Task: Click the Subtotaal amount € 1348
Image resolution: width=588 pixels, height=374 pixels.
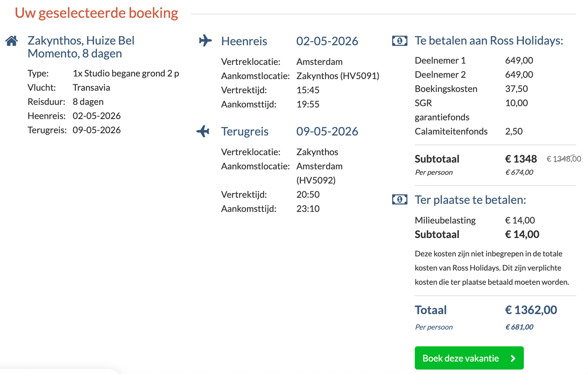Action: 521,159
